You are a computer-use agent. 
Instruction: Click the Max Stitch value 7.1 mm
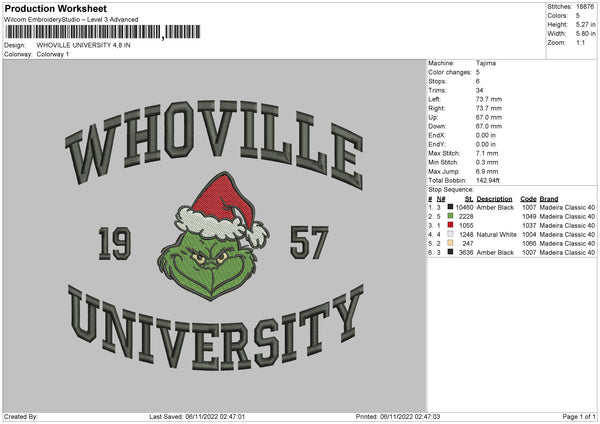tap(487, 153)
